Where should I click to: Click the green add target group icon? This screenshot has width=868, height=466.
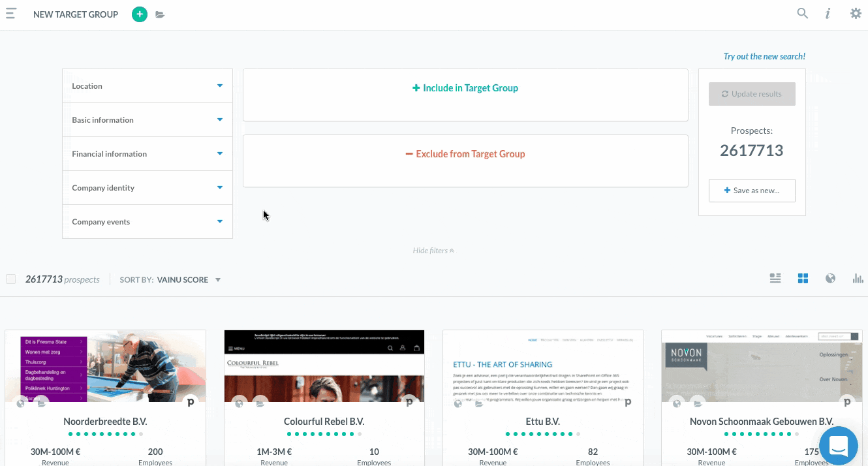140,14
